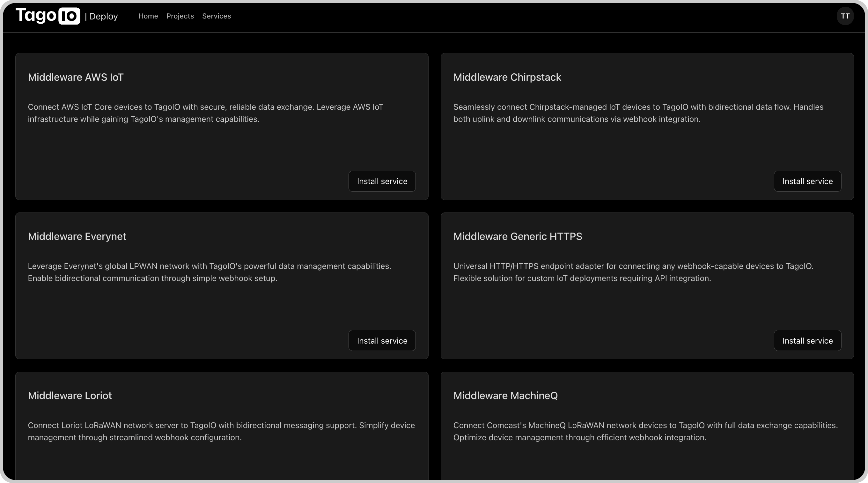Click the Middleware Loriot title
Screen dimensions: 868x483
[70, 395]
